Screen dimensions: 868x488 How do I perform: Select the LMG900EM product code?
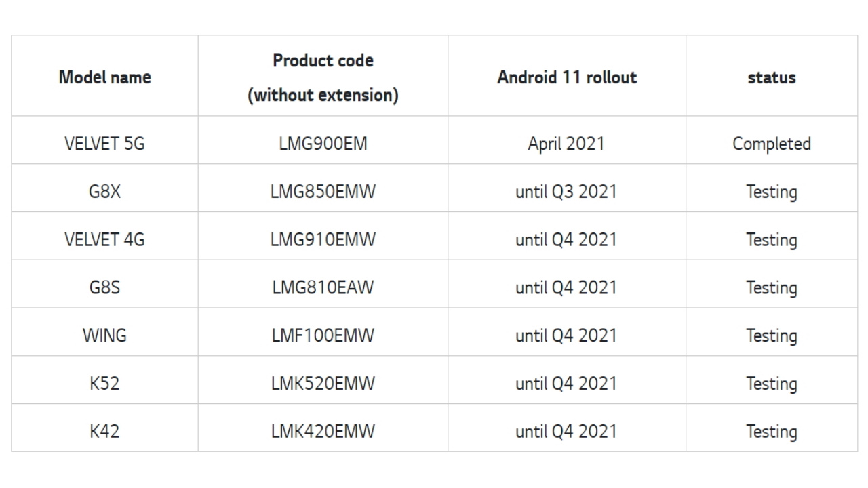coord(323,144)
